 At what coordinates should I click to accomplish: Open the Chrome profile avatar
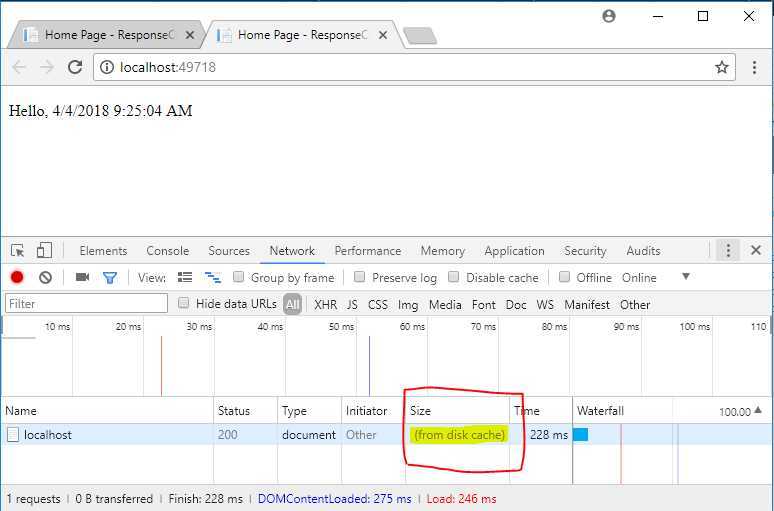[609, 16]
